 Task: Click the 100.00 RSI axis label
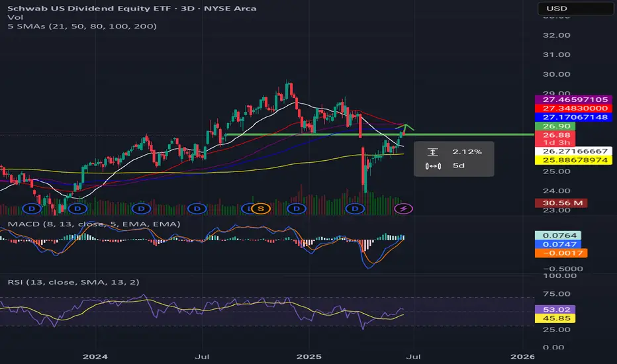click(x=559, y=275)
